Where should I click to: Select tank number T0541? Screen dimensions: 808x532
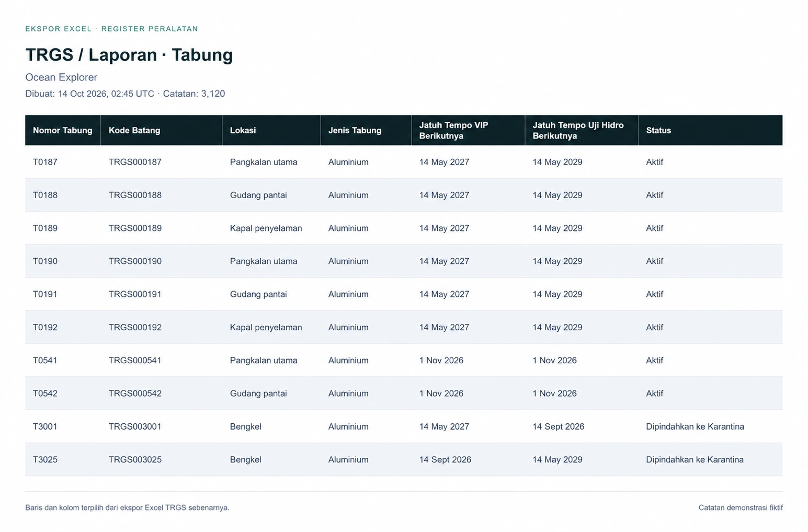coord(45,360)
